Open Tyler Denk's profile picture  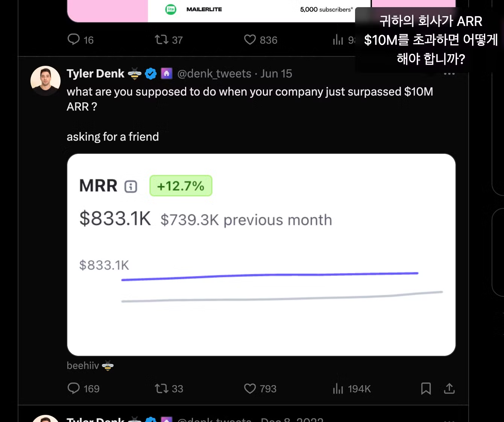point(45,81)
